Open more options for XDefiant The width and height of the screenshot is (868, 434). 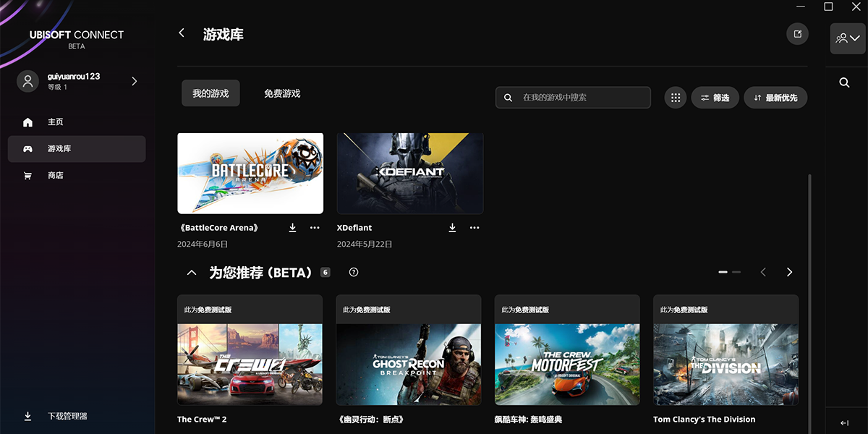[475, 227]
